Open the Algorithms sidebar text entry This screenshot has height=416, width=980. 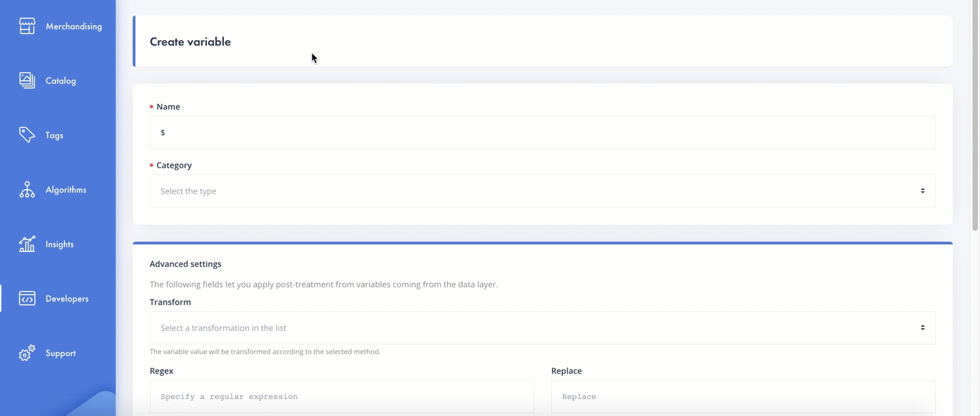point(66,189)
